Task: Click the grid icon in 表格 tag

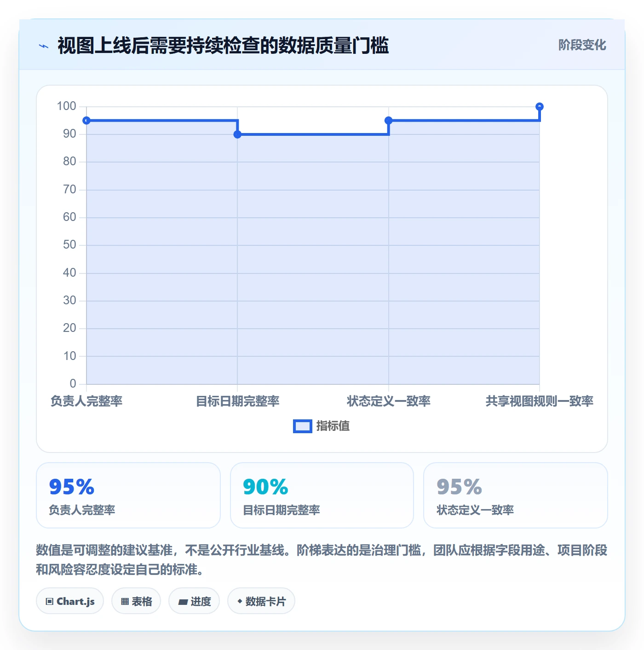Action: click(x=125, y=601)
